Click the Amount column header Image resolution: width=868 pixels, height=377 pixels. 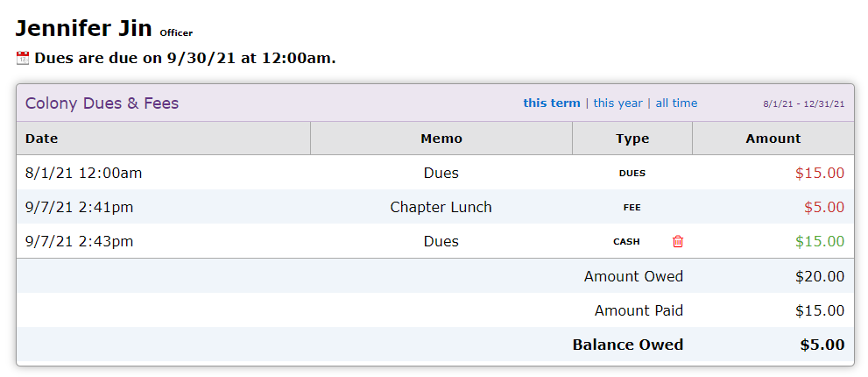[773, 138]
